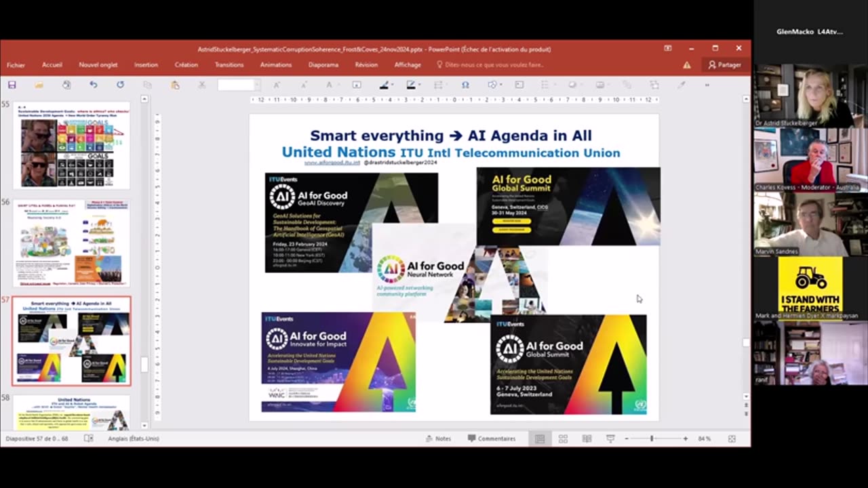868x488 pixels.
Task: Select slide 57 thumbnail
Action: coord(71,341)
